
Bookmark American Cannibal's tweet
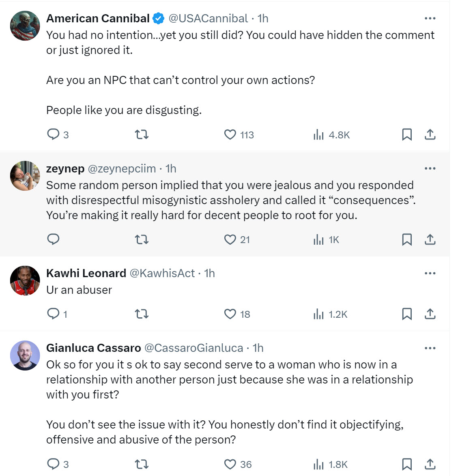point(407,134)
